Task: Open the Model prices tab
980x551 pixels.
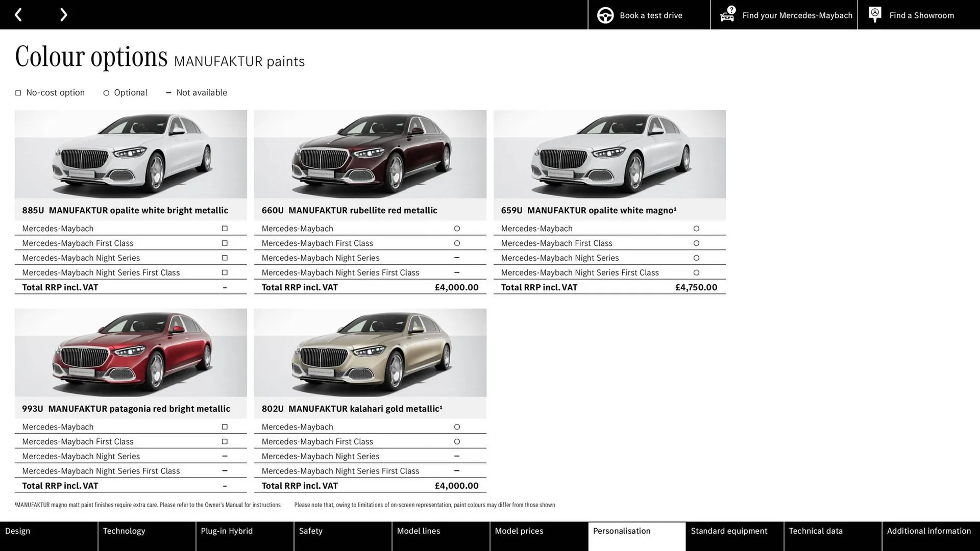Action: click(519, 531)
